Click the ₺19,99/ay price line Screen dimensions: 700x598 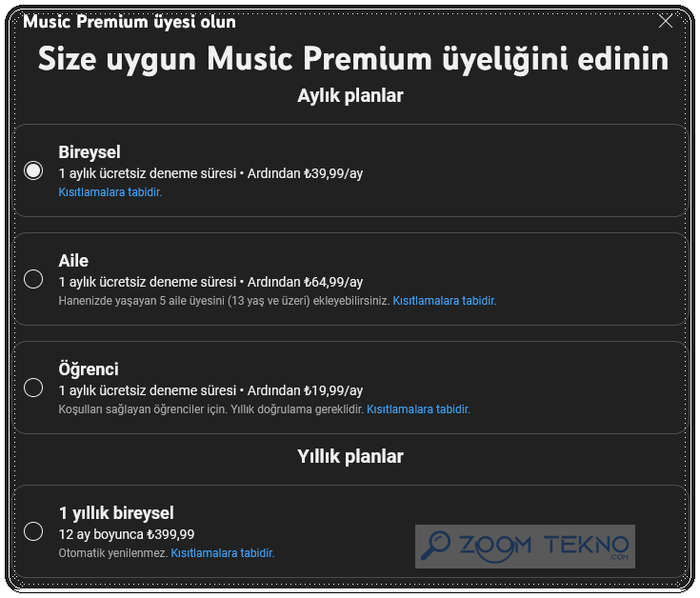click(210, 390)
